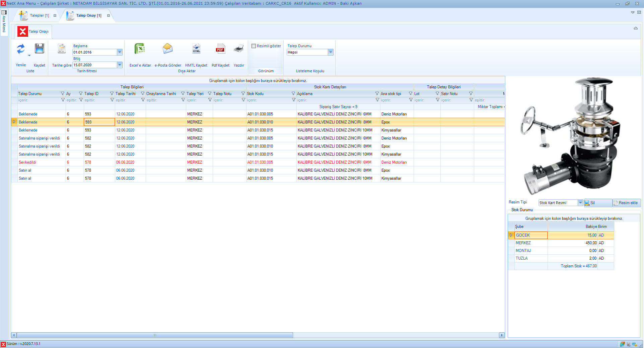This screenshot has width=644, height=348.
Task: Click the Yazdır printer icon
Action: click(239, 49)
